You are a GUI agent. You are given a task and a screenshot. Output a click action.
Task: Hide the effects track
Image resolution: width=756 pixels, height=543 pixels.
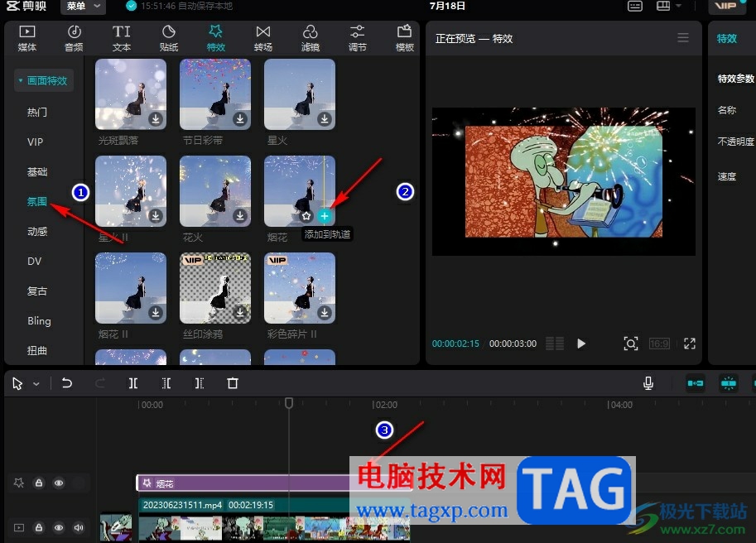[59, 483]
